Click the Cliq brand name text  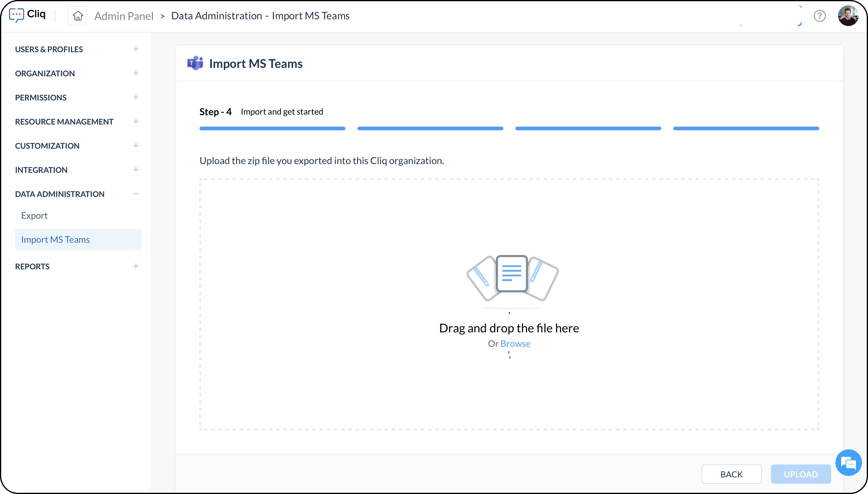click(36, 14)
